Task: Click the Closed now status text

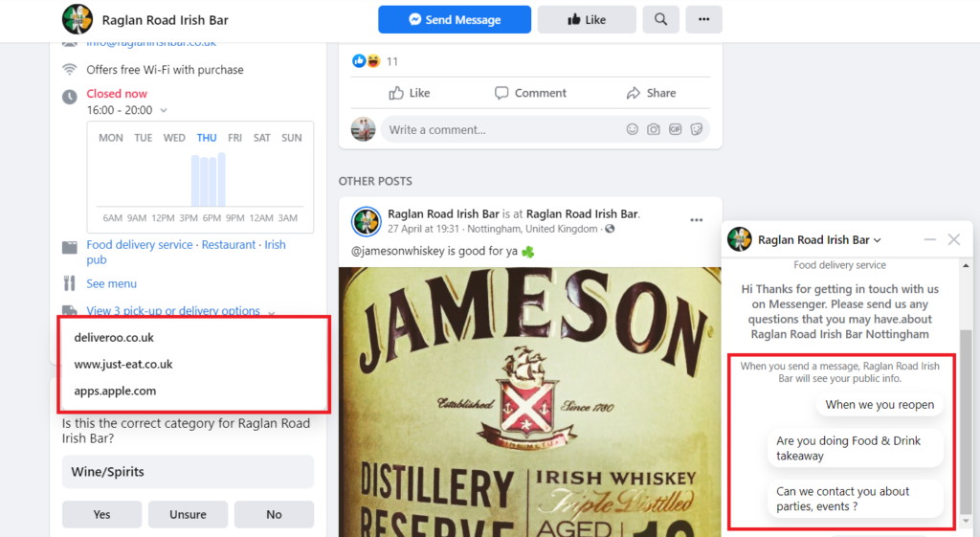Action: click(x=117, y=94)
